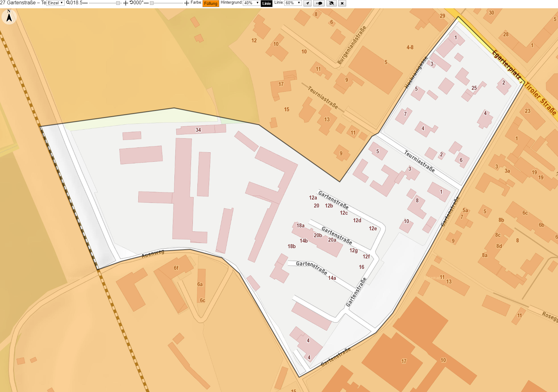
Task: Click the zoom magnifier icon
Action: point(68,3)
